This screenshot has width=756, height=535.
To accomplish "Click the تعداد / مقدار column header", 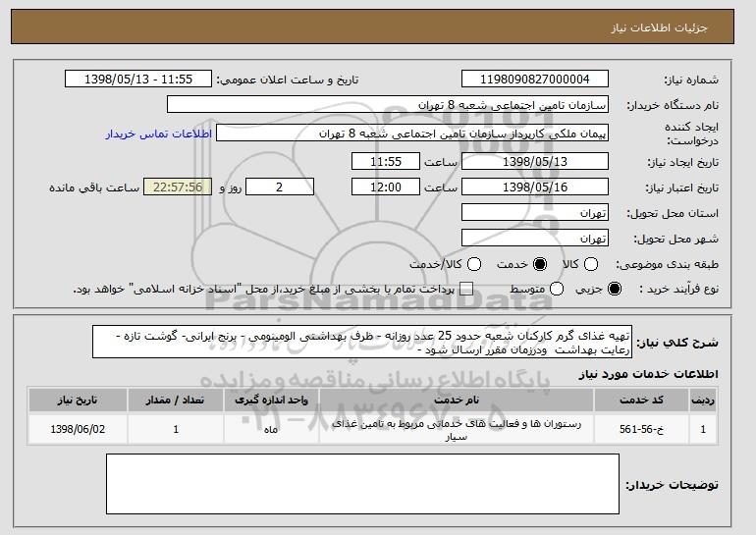I will [176, 401].
